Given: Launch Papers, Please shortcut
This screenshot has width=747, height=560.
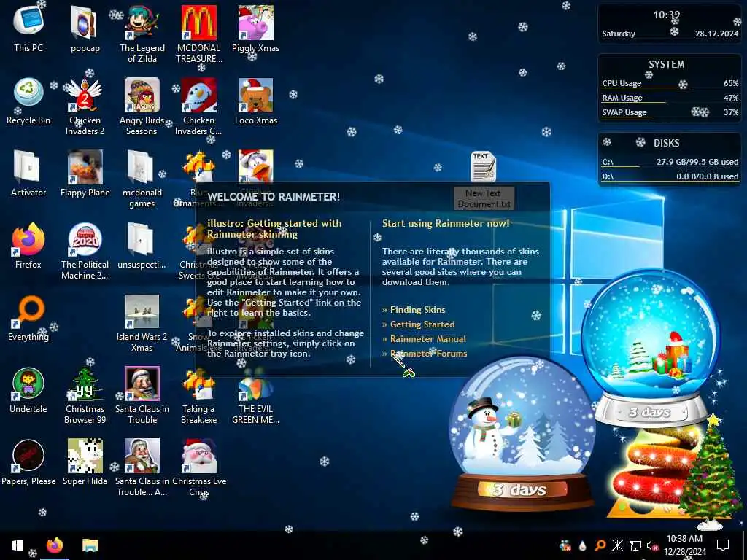Looking at the screenshot, I should pos(28,462).
